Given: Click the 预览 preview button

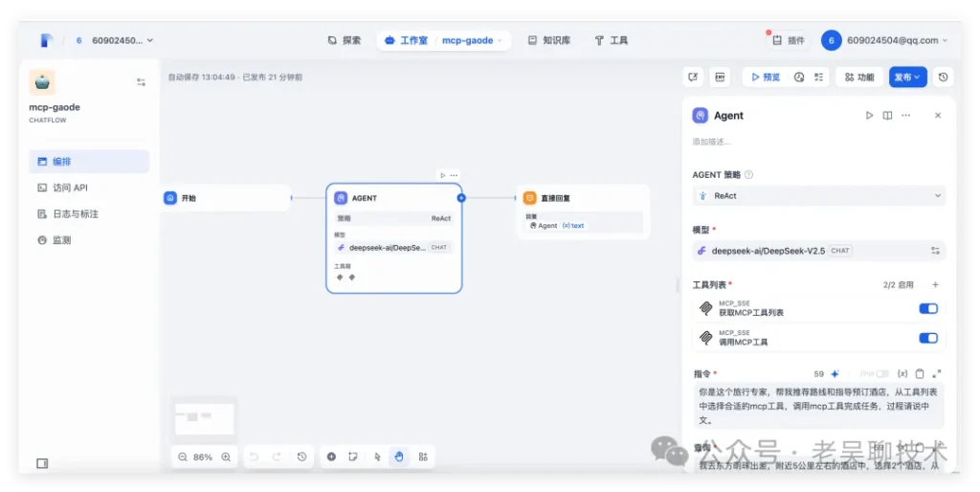Looking at the screenshot, I should pos(763,77).
